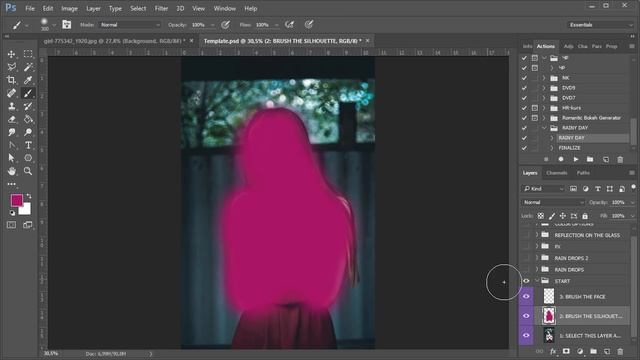This screenshot has width=640, height=360.
Task: Open the brush Mode dropdown
Action: (x=130, y=25)
